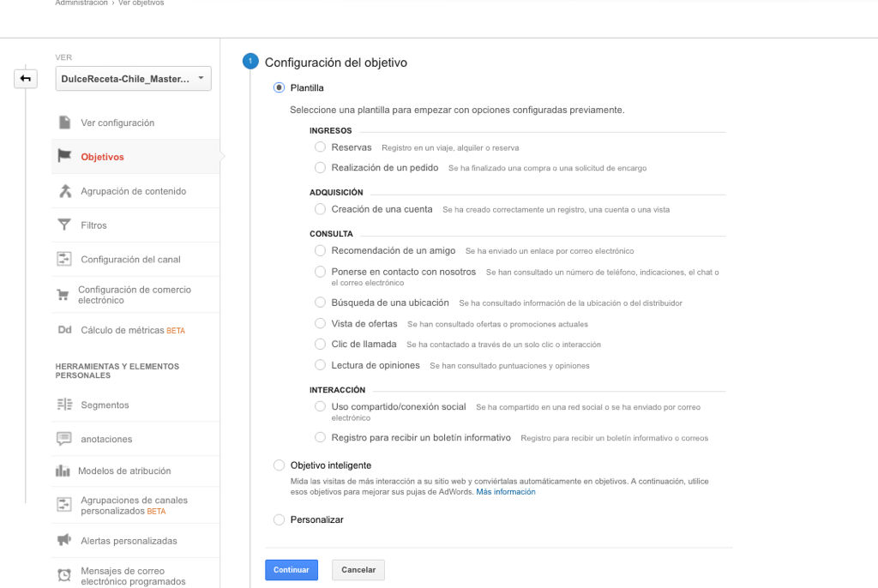Choose Objetivo inteligente radio option
878x588 pixels.
tap(279, 465)
